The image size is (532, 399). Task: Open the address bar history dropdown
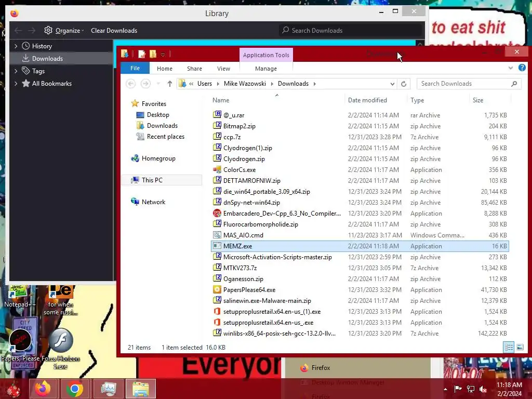click(x=392, y=84)
